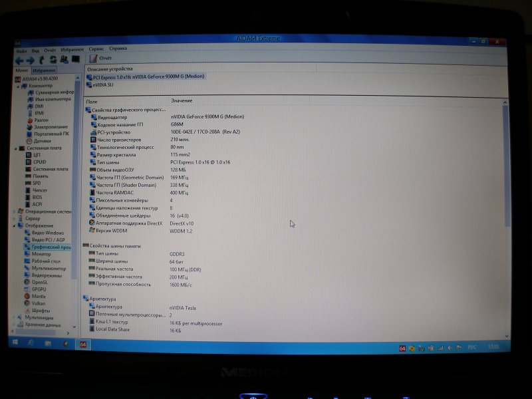Select the Монитор tree item

point(41,254)
